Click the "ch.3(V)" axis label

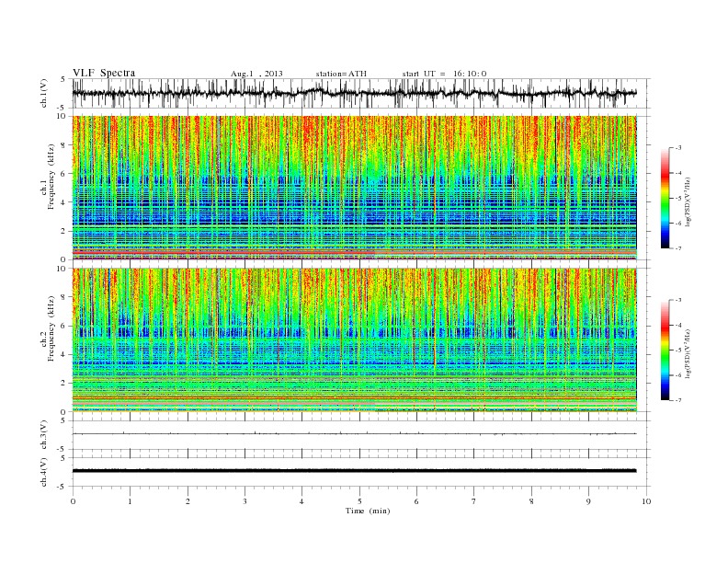44,435
